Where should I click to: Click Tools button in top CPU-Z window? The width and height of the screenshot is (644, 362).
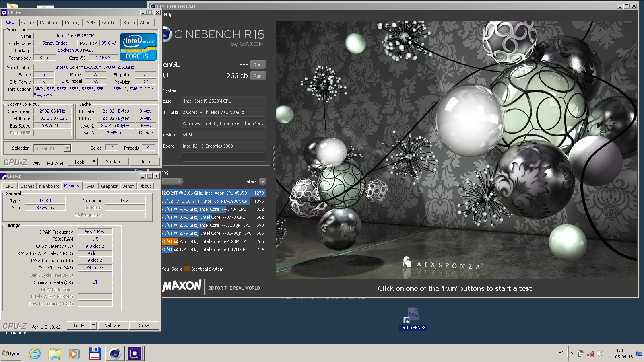click(79, 162)
